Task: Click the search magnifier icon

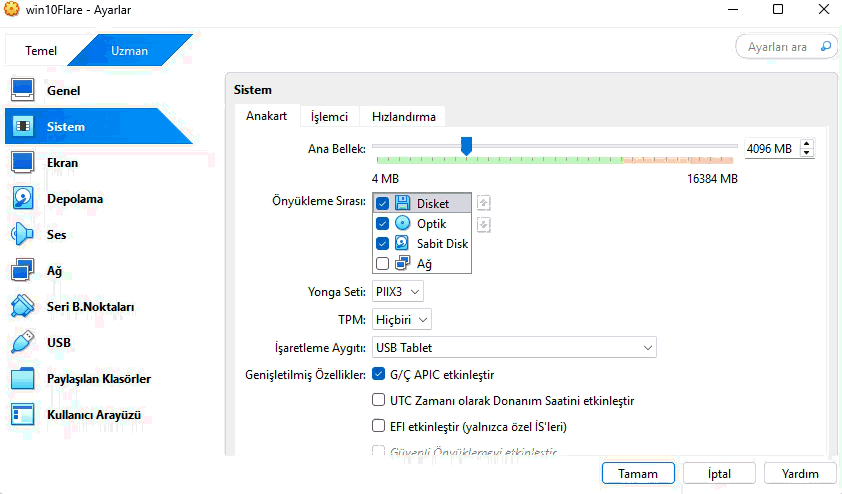Action: [826, 47]
